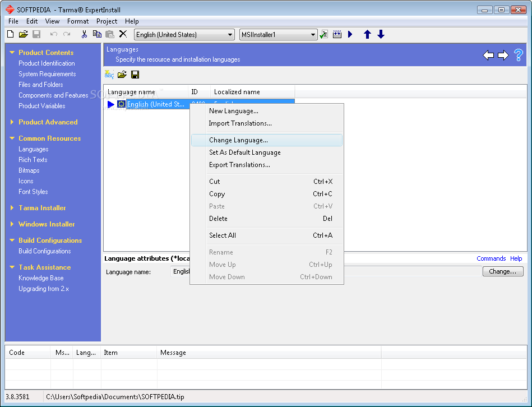Open the English (United States) language dropdown
532x407 pixels.
click(184, 35)
